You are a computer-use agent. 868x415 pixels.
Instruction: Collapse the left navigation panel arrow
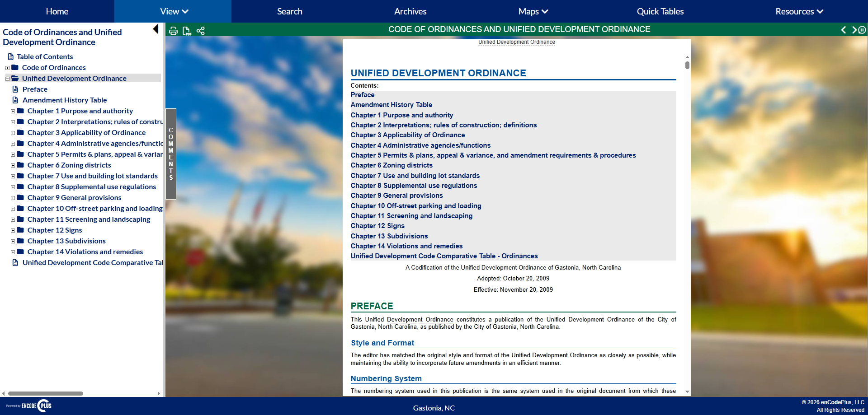point(156,29)
